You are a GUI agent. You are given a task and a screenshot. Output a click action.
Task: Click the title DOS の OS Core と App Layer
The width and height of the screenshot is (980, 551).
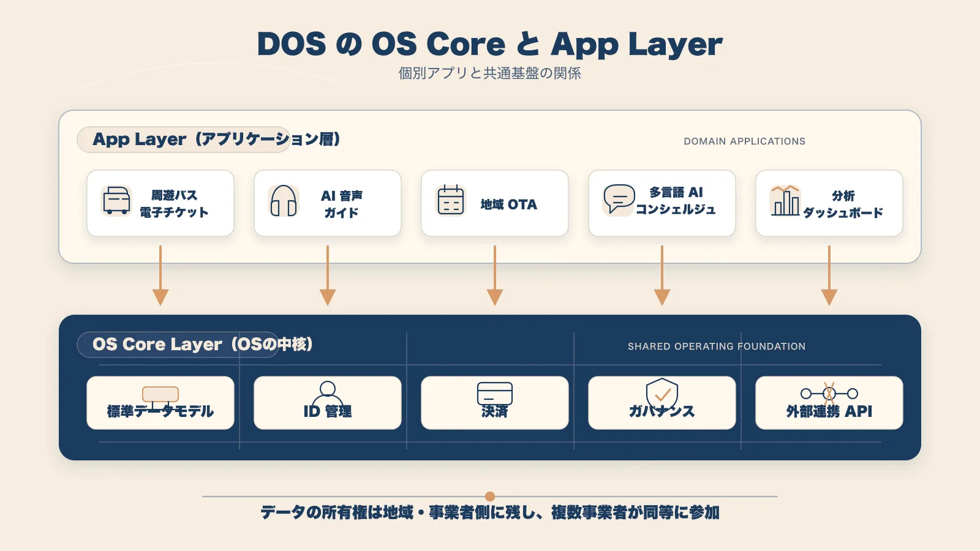(x=490, y=44)
